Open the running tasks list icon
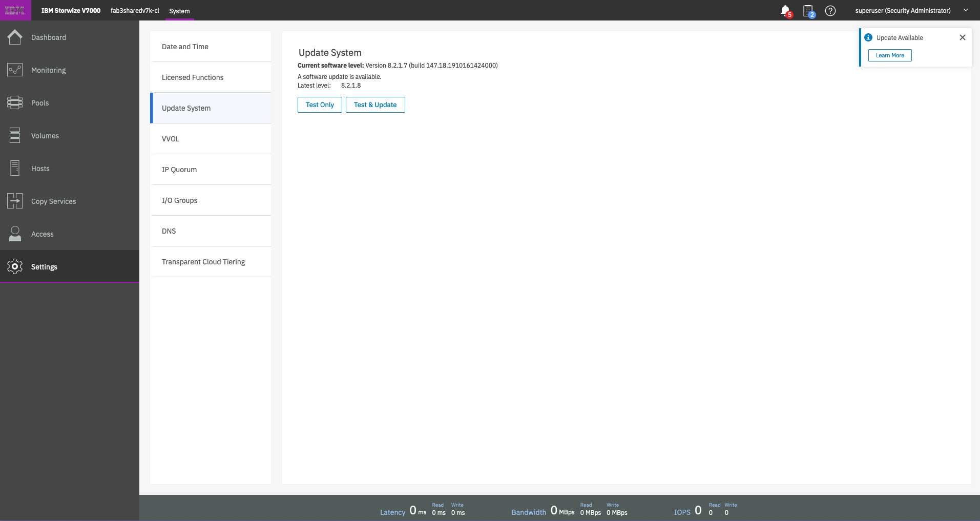The width and height of the screenshot is (980, 521). click(x=808, y=10)
